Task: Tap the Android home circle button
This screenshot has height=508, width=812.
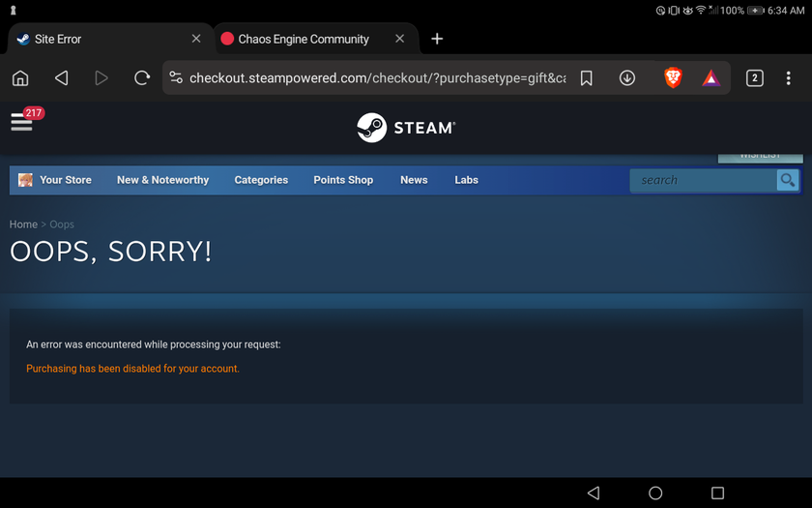Action: [x=655, y=493]
